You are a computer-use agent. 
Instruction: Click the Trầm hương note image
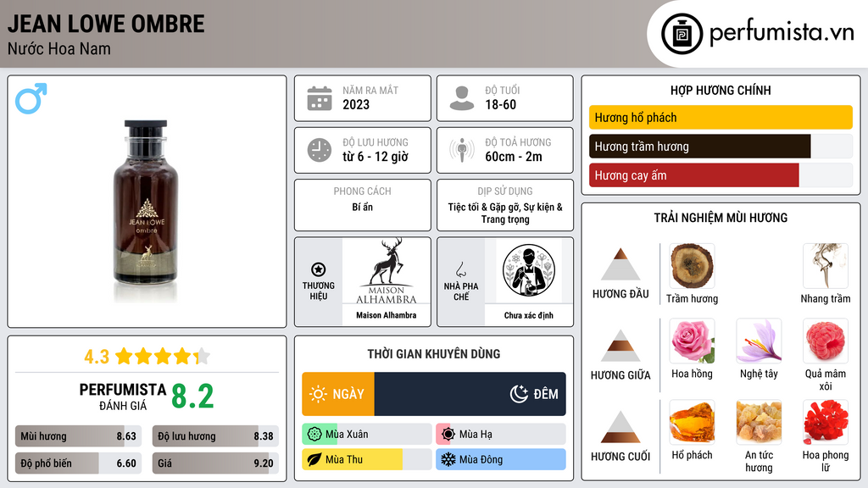pos(692,266)
